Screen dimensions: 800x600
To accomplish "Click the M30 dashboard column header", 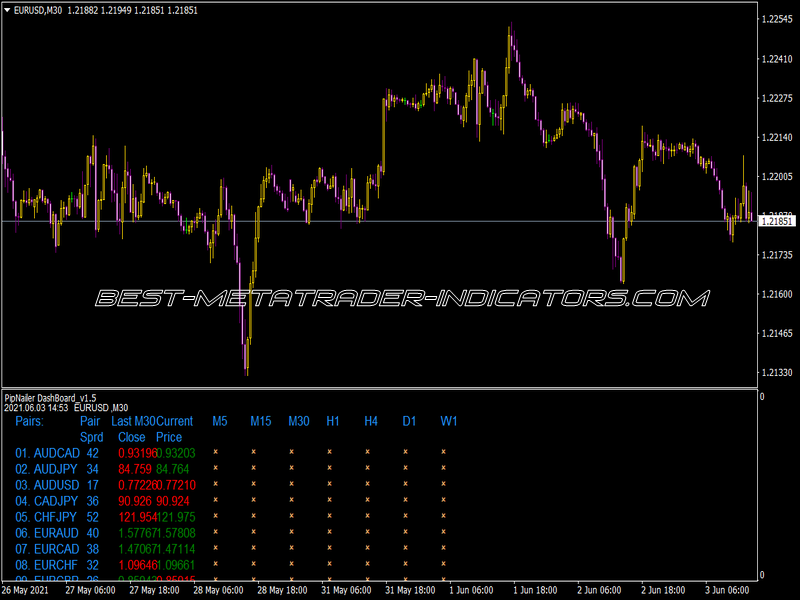I will 299,421.
